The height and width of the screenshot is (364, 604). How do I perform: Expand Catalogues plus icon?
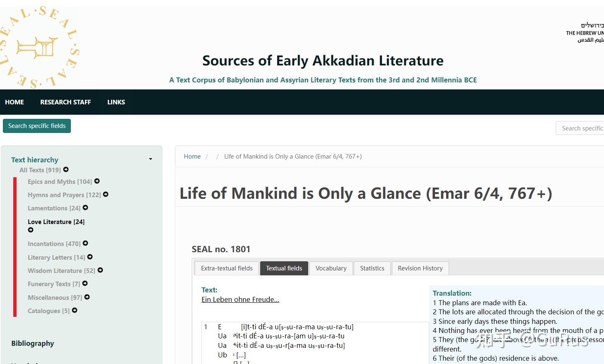point(75,310)
